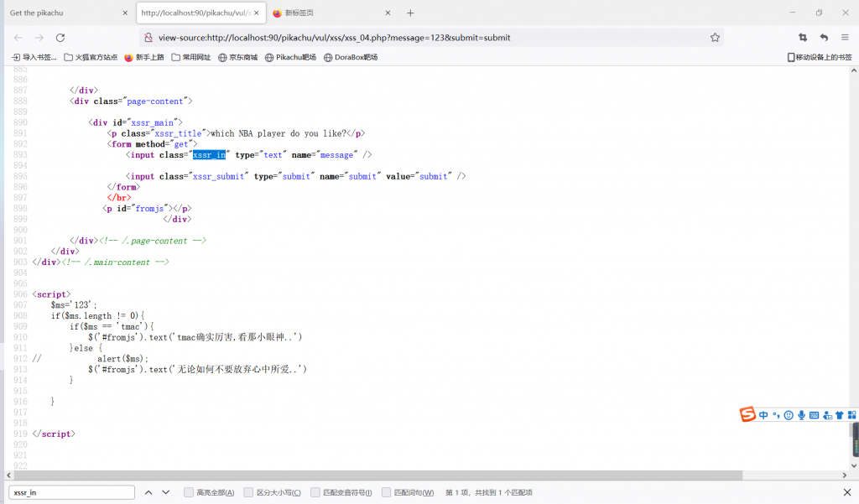Enable the 高亮全部 highlight all checkbox
Viewport: 859px width, 504px height.
point(189,492)
